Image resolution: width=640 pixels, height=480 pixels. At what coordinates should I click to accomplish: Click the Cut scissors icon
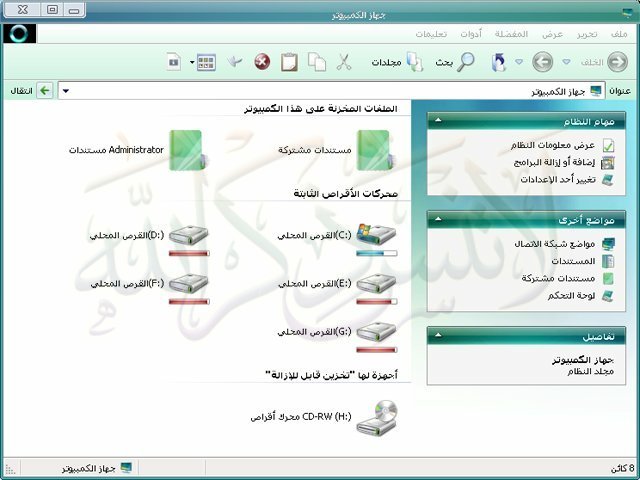pyautogui.click(x=344, y=62)
